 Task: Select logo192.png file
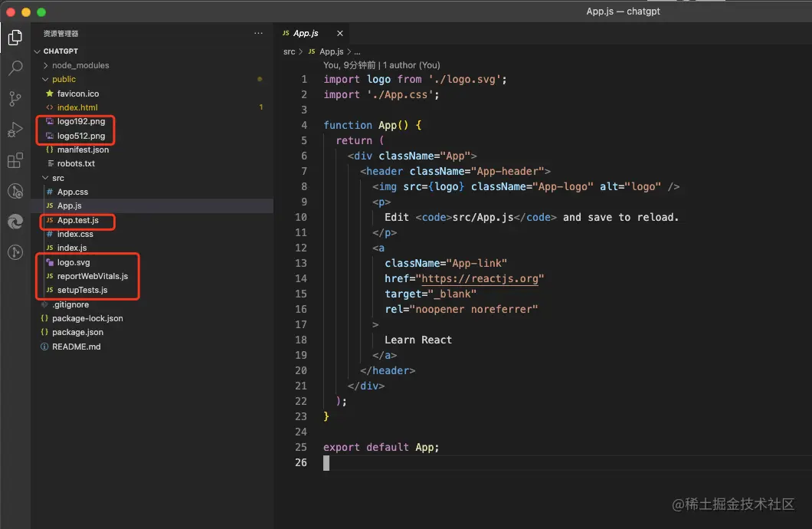tap(80, 122)
